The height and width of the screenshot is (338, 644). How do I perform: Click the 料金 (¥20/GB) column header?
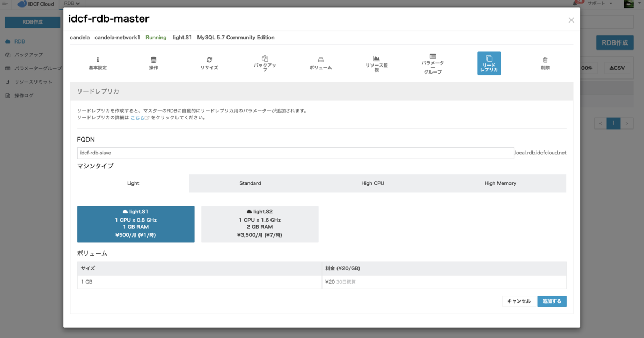click(x=444, y=268)
